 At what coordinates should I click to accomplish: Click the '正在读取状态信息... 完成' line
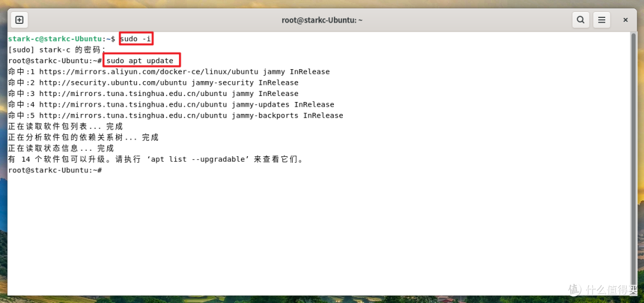click(x=61, y=148)
